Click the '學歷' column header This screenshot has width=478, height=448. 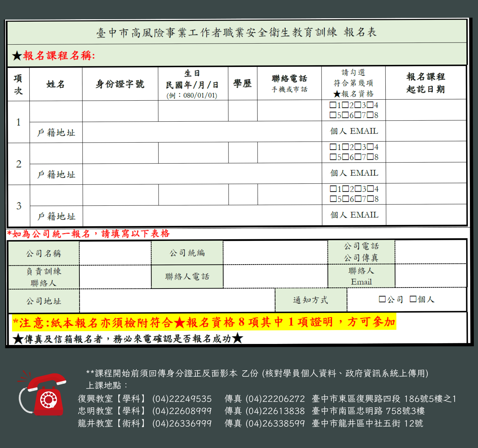click(242, 83)
